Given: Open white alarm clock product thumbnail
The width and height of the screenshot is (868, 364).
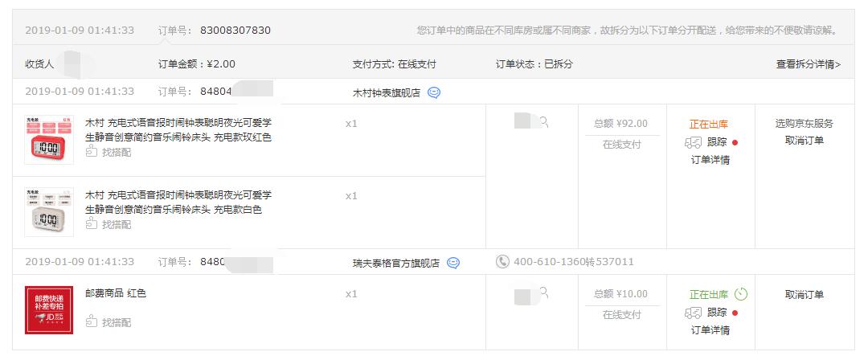Looking at the screenshot, I should (x=49, y=212).
